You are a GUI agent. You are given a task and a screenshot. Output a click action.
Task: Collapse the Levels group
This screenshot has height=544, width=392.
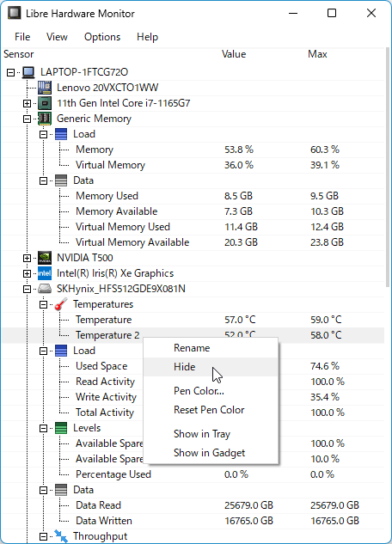pyautogui.click(x=43, y=429)
